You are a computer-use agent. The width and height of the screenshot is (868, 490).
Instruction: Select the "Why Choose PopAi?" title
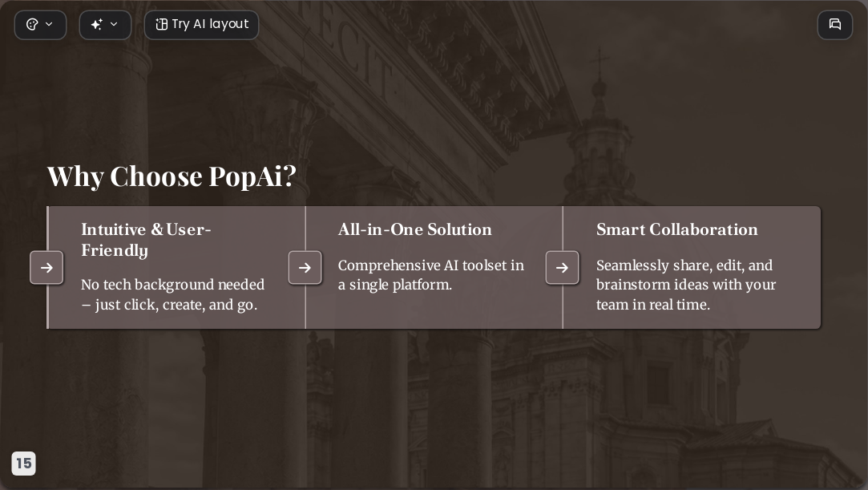pyautogui.click(x=172, y=176)
